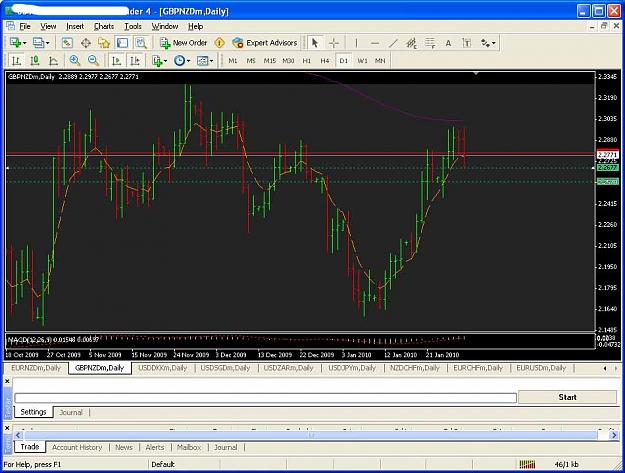Click the yellow diamond MetaEditor icon
Image resolution: width=625 pixels, height=473 pixels.
(x=219, y=43)
